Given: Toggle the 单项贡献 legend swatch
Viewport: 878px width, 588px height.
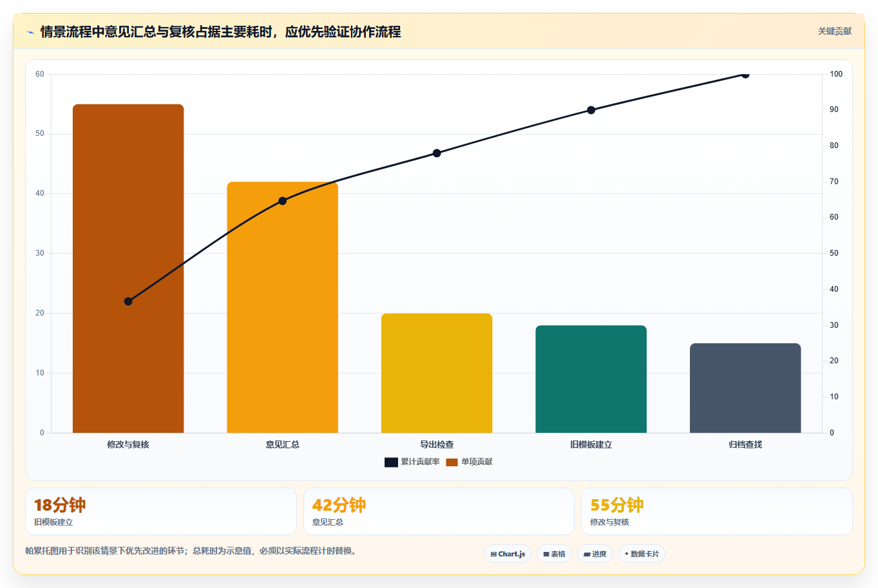Looking at the screenshot, I should tap(452, 462).
